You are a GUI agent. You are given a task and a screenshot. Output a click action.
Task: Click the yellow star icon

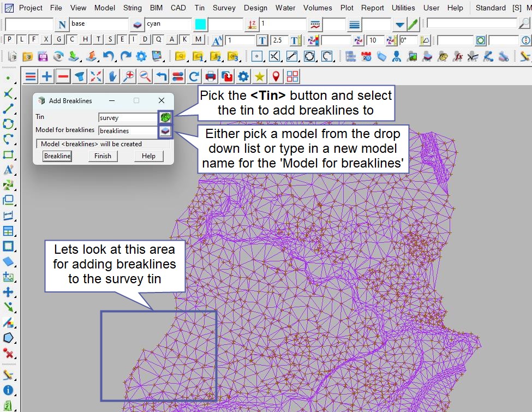pos(260,76)
